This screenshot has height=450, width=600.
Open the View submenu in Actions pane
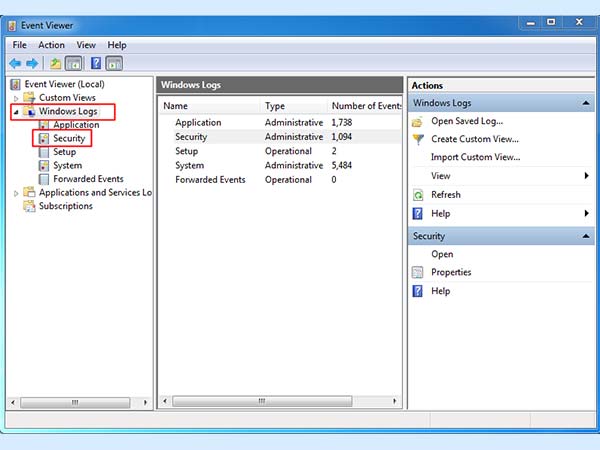pyautogui.click(x=585, y=176)
